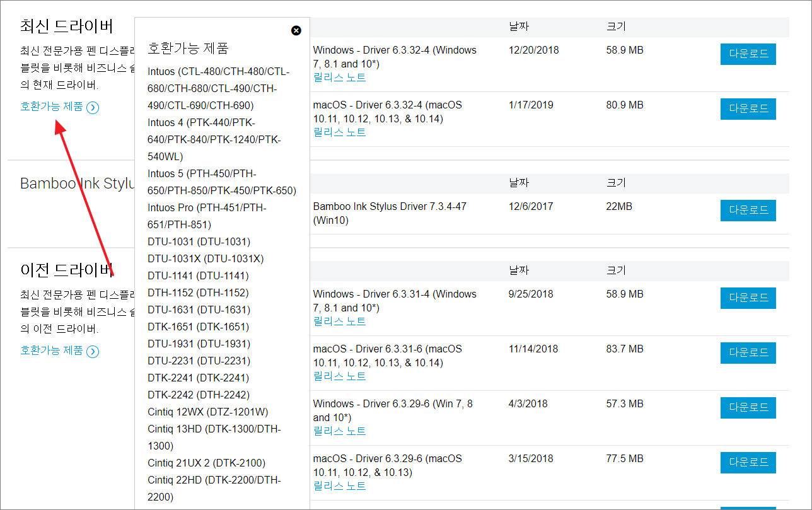Click the 77.5 MB file size
This screenshot has height=510, width=812.
coord(625,459)
